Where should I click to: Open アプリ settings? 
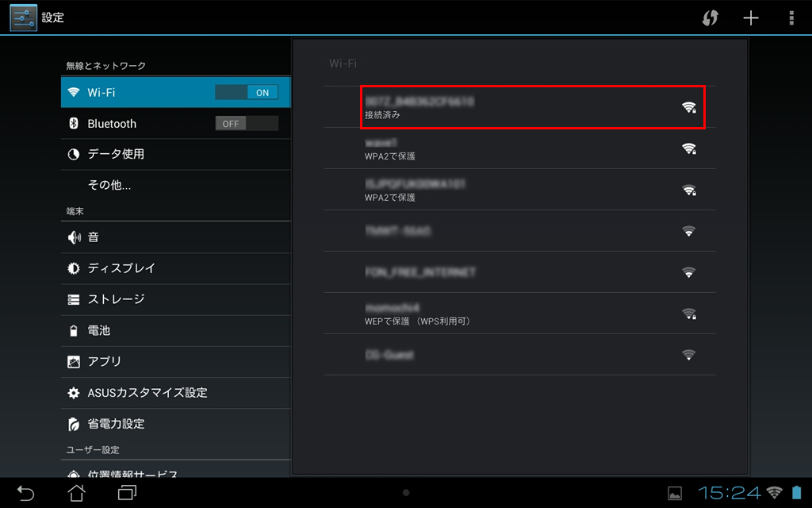pos(175,361)
